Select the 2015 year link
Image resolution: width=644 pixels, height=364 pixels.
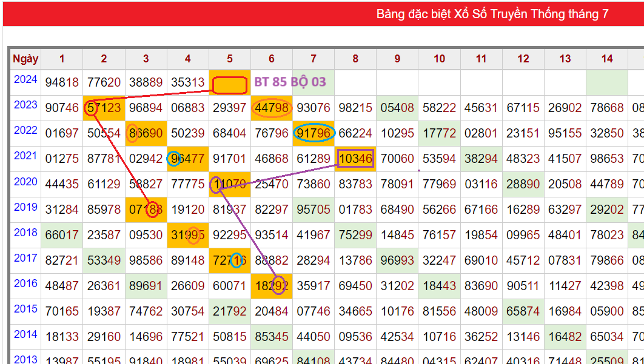pyautogui.click(x=25, y=309)
